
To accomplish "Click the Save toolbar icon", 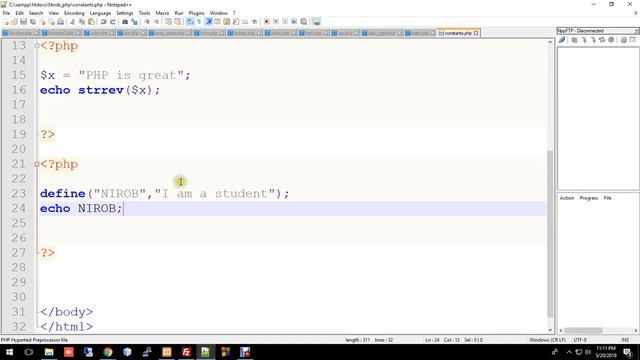I will (x=23, y=22).
